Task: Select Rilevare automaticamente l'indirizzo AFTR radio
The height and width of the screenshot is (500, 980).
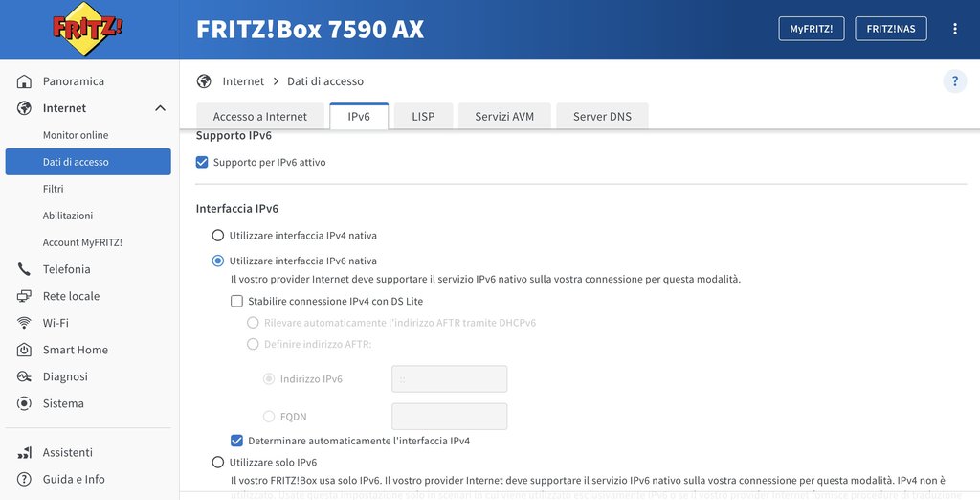Action: tap(253, 322)
